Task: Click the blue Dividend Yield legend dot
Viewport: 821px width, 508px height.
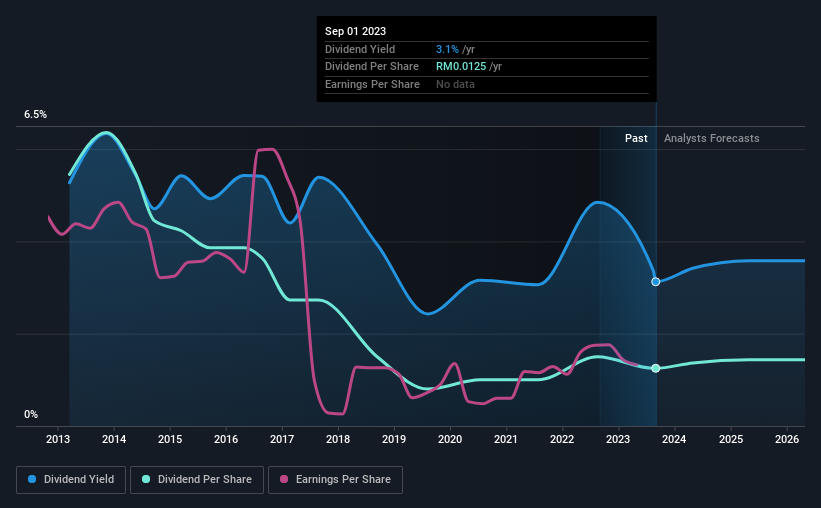Action: click(x=32, y=479)
